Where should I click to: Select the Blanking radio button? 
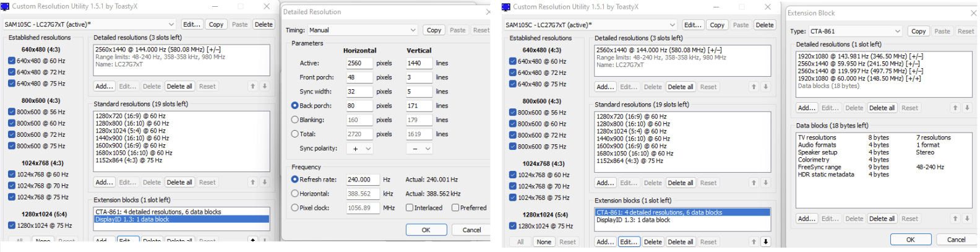click(x=295, y=120)
